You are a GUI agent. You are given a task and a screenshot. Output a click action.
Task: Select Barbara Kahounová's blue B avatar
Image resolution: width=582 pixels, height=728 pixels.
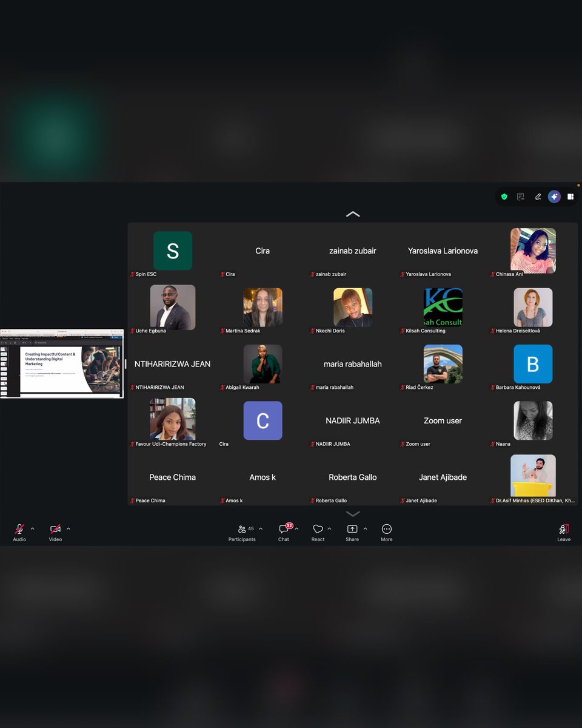(x=533, y=364)
